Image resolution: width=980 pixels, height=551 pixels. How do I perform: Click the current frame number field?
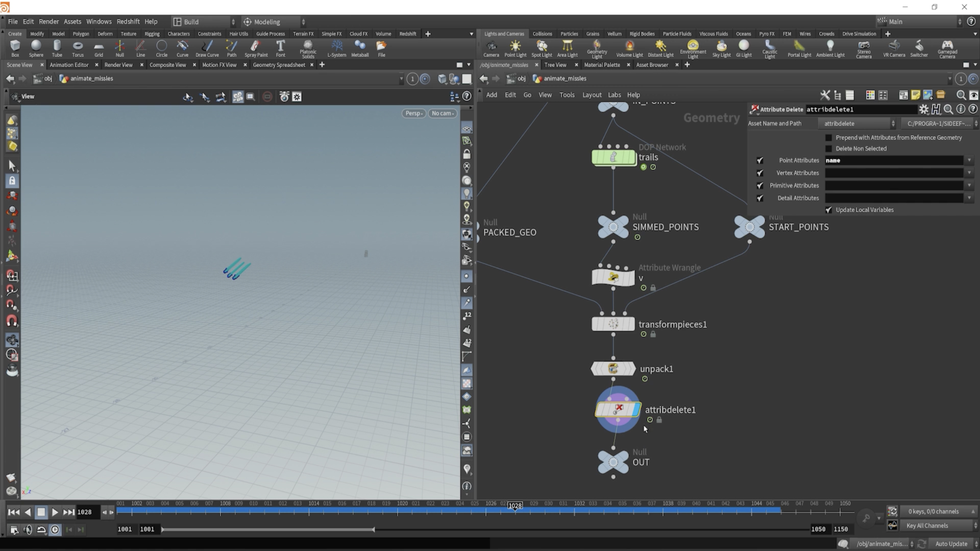[88, 512]
